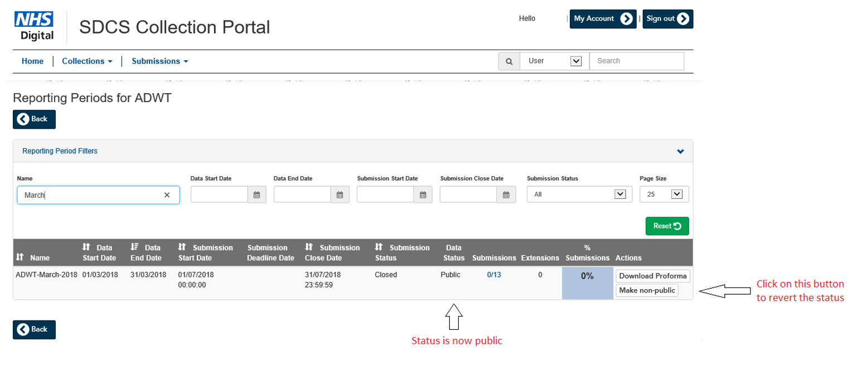Sort table by Submission Close Date
Viewport: 868px width, 365px height.
332,252
